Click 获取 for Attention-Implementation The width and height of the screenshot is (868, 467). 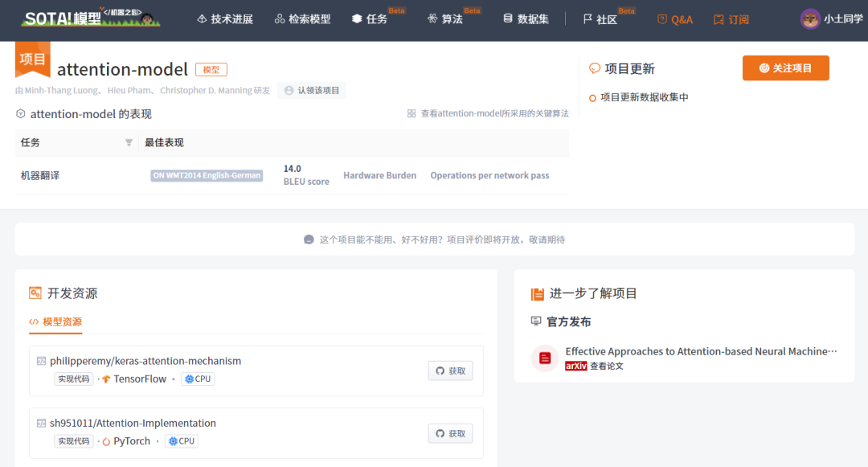(x=450, y=433)
